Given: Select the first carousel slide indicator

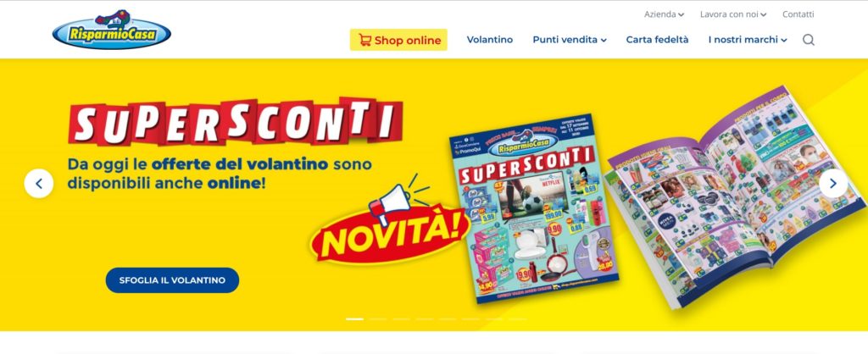Looking at the screenshot, I should click(355, 319).
